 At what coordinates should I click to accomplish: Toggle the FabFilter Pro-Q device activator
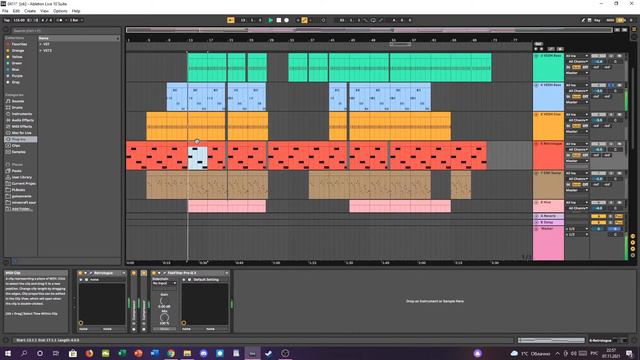pos(154,273)
